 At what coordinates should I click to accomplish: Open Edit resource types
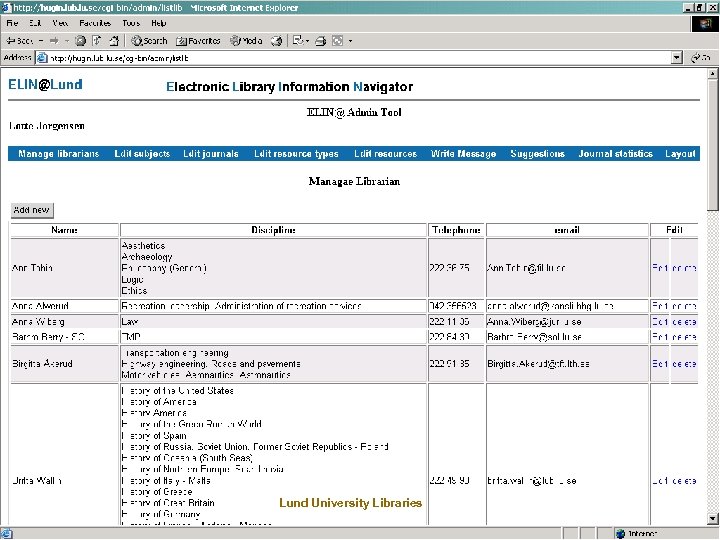pyautogui.click(x=296, y=154)
